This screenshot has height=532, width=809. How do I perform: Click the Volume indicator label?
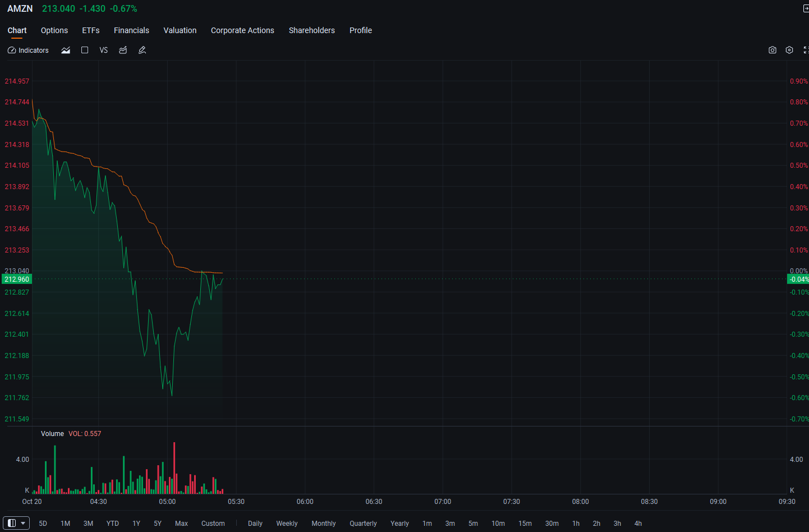(52, 434)
